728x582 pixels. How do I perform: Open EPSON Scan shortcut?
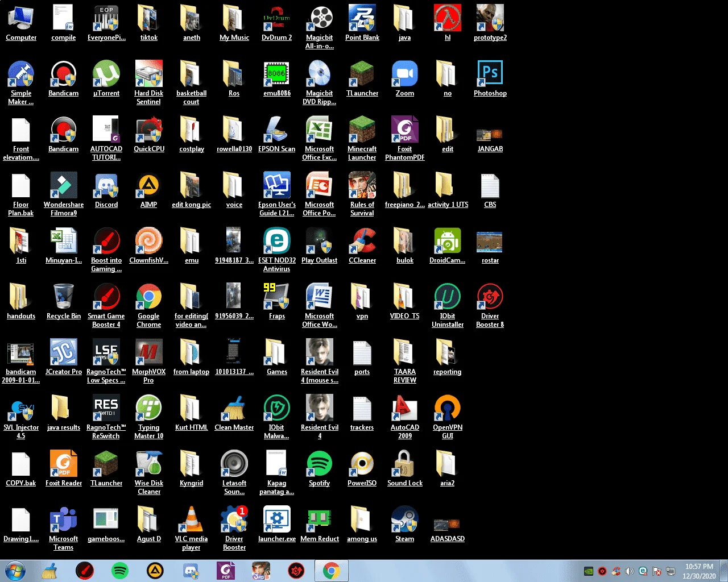point(277,134)
